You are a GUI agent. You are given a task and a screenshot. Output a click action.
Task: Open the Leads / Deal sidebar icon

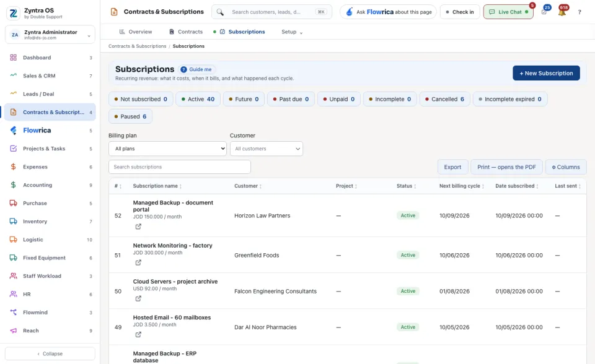[x=13, y=93]
